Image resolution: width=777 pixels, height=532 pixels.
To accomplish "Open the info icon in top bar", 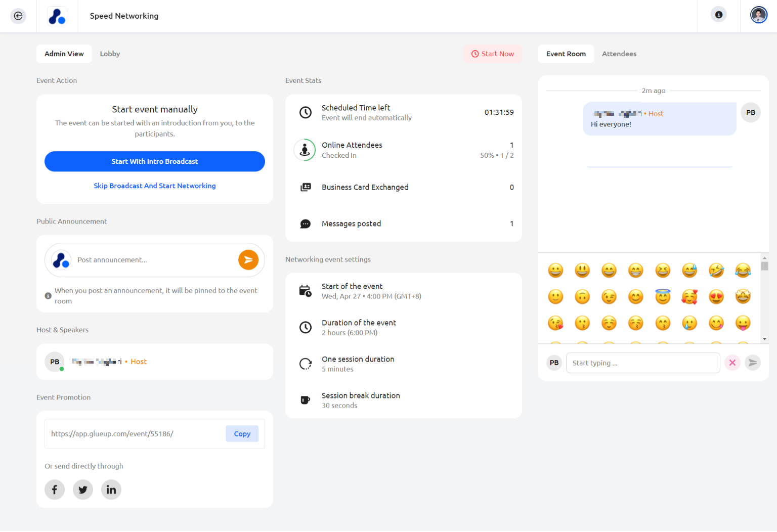I will 718,15.
